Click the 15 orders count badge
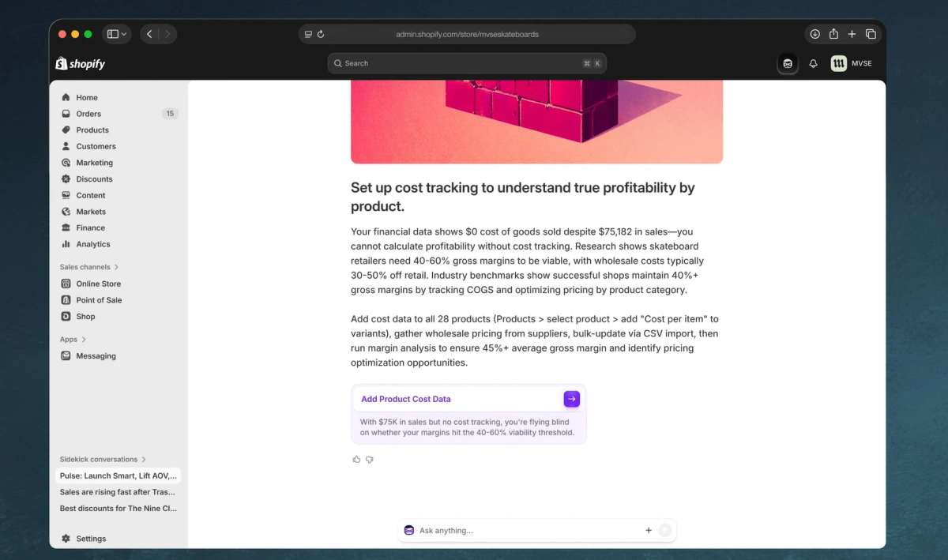Screen dimensions: 948x560 point(170,114)
